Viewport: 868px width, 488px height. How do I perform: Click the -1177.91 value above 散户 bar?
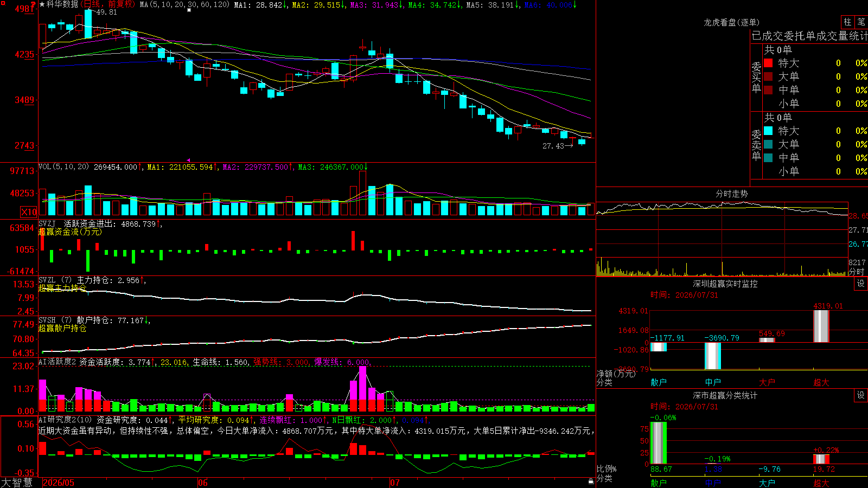click(667, 338)
